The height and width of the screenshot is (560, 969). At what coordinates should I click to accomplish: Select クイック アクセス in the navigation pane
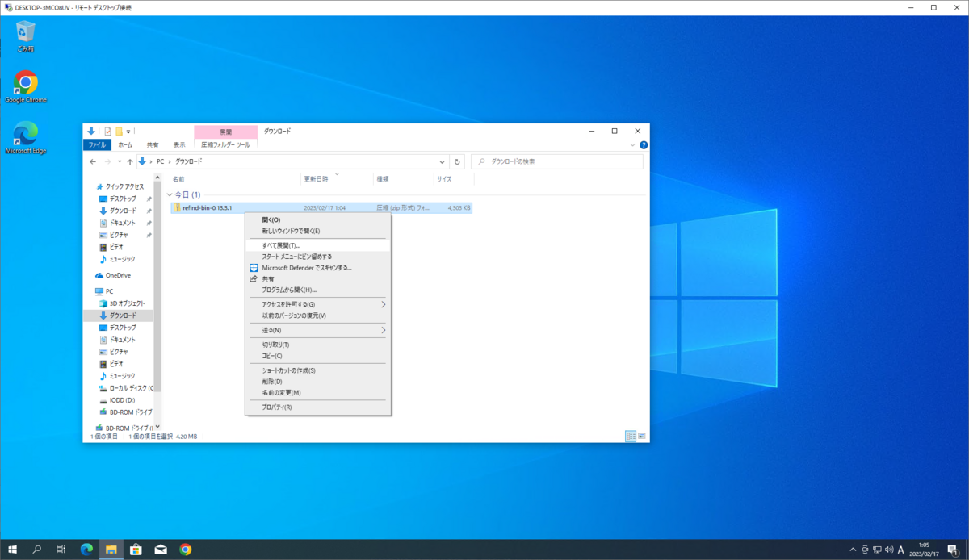[x=120, y=186]
